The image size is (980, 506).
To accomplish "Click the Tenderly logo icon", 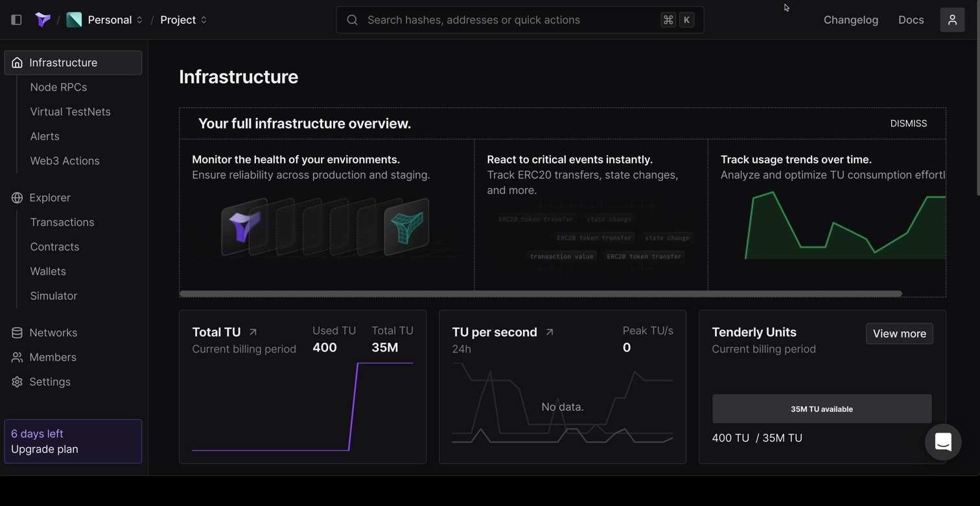I will click(43, 20).
